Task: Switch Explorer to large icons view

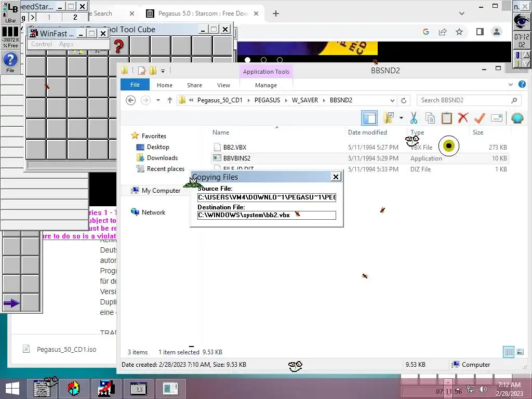Action: coord(520,352)
